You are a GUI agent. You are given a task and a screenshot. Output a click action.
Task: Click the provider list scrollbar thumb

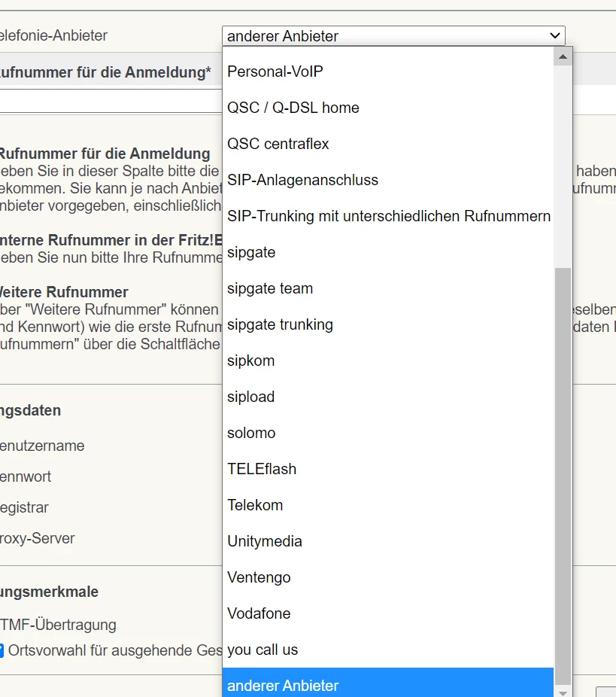coord(563,477)
